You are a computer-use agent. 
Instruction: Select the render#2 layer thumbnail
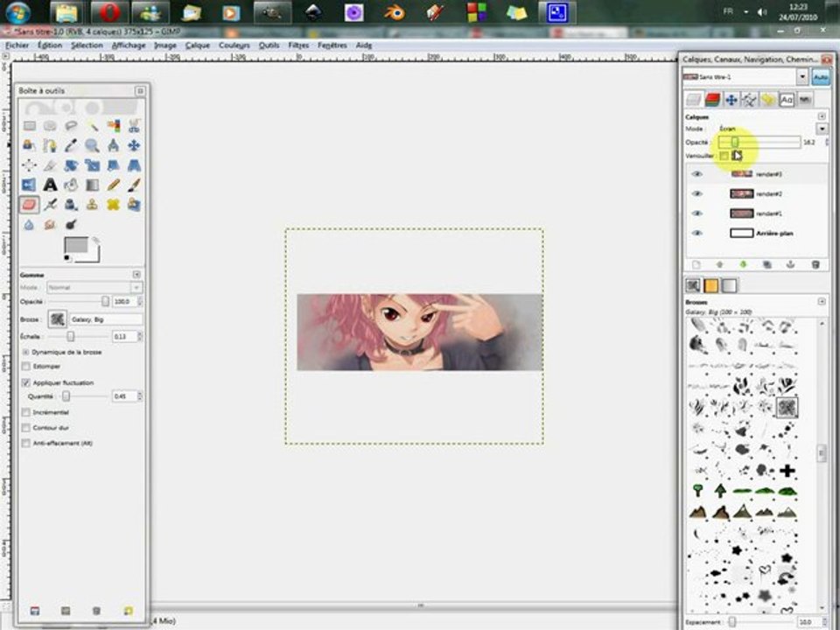(741, 194)
